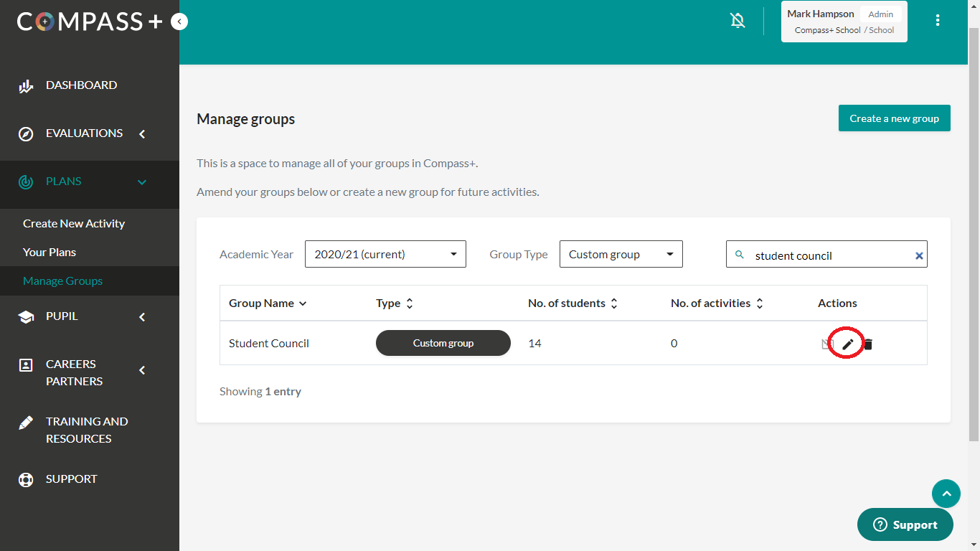The width and height of the screenshot is (980, 551).
Task: Click the scroll-to-top arrow button
Action: (x=946, y=494)
